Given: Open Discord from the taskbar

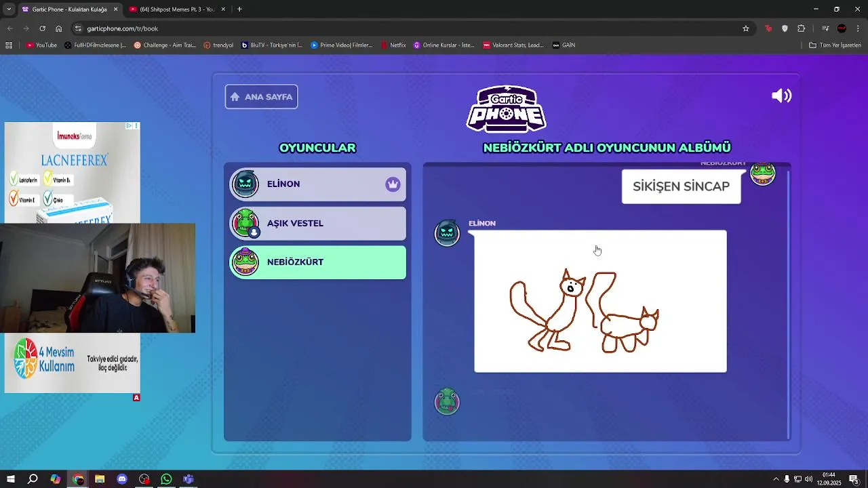Looking at the screenshot, I should click(x=122, y=479).
